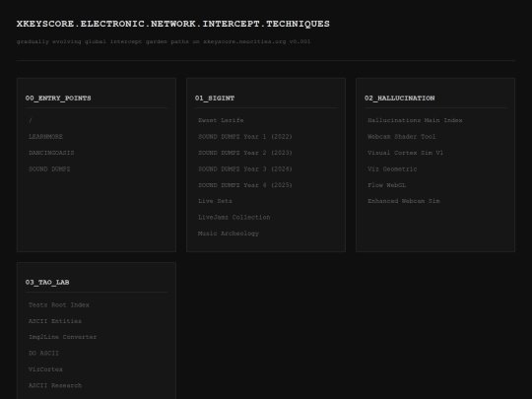Click the 02_HALLUCINATION card heading

coord(399,99)
